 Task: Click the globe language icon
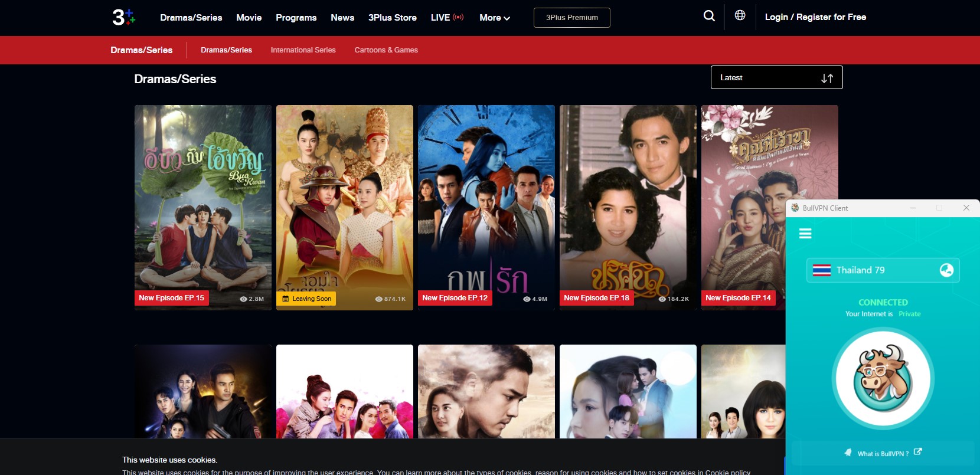[740, 15]
